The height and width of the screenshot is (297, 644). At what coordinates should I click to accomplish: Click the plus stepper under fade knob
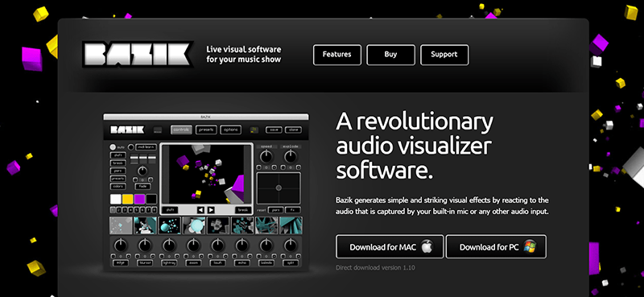click(x=151, y=179)
